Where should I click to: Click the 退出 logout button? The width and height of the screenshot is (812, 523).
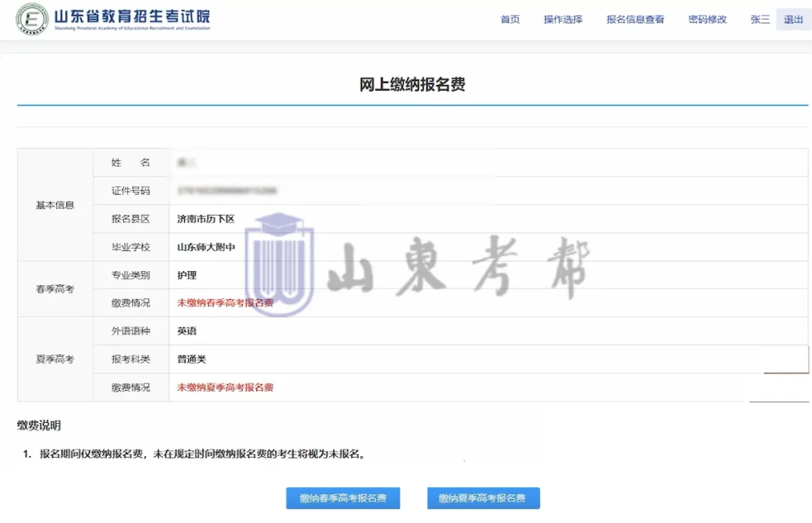[x=793, y=20]
